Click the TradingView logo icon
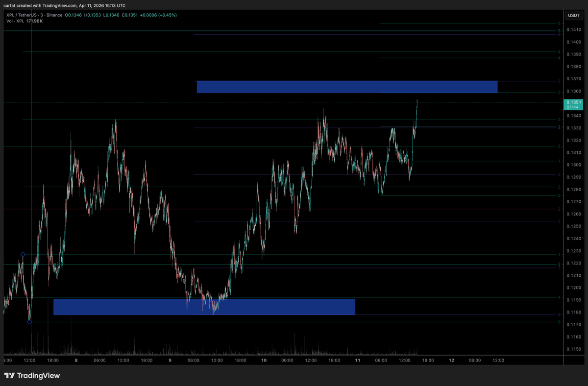Screen dimensions: 588x386 pyautogui.click(x=9, y=376)
